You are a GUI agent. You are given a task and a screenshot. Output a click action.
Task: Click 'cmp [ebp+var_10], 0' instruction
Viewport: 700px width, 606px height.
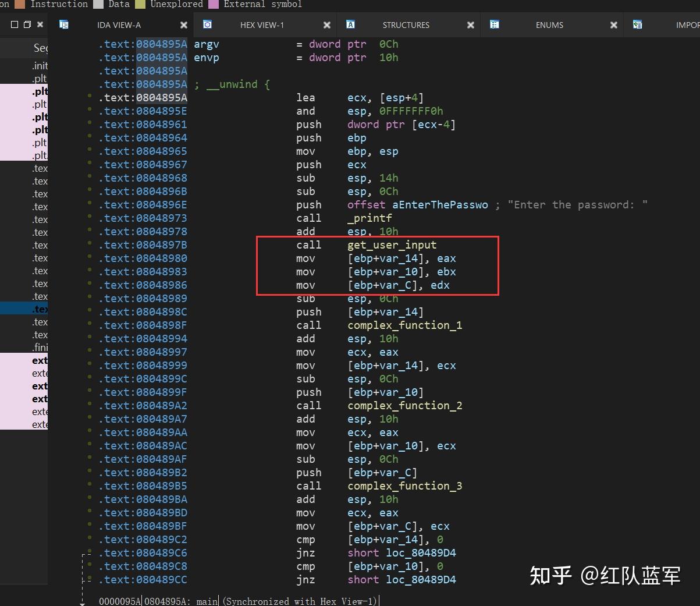click(x=369, y=566)
